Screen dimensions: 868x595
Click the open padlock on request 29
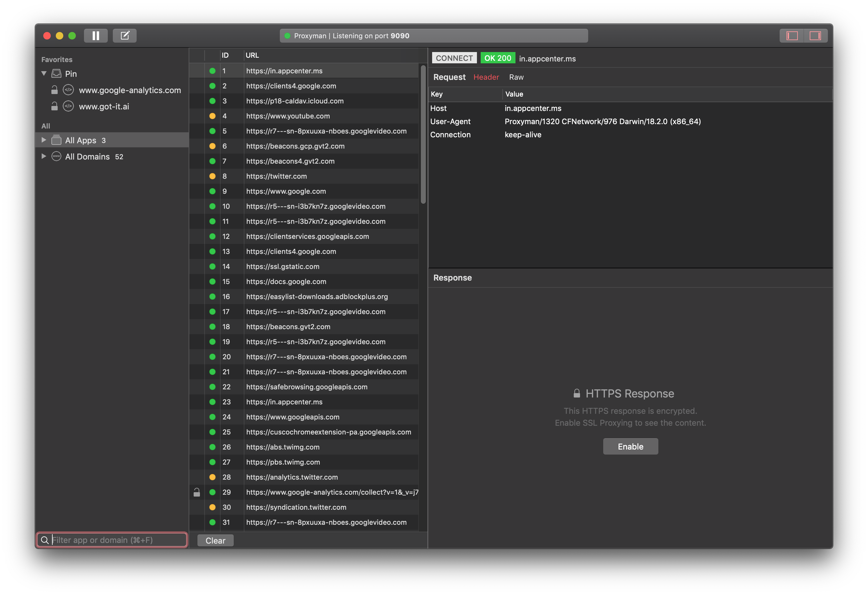[x=197, y=492]
